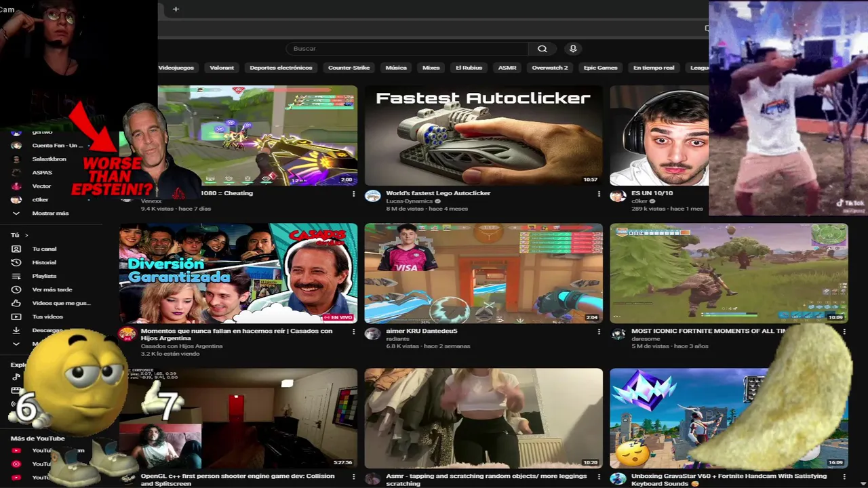
Task: Open World's fastest Lego Autoclicker title
Action: [438, 193]
